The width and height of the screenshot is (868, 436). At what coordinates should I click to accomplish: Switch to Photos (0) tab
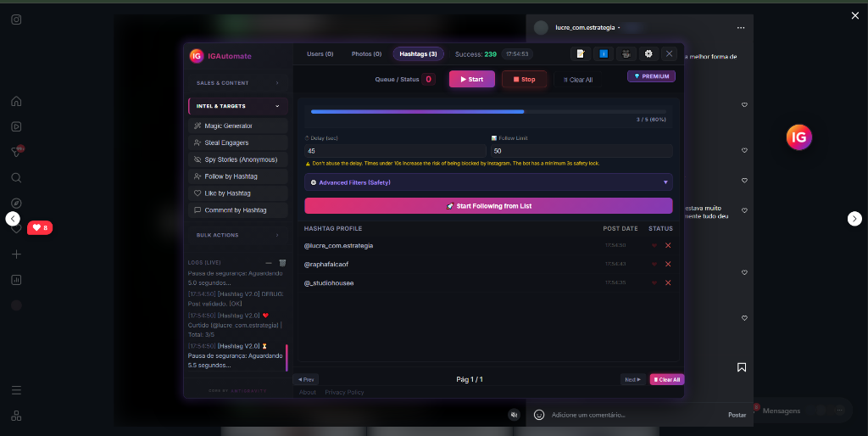point(366,53)
